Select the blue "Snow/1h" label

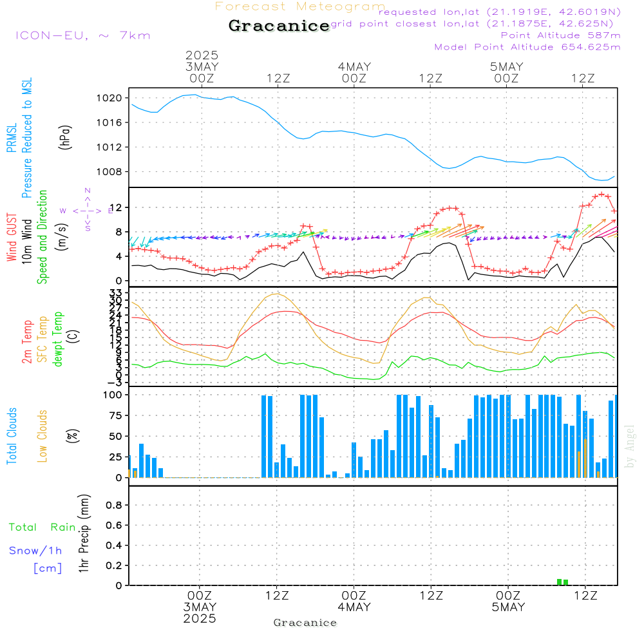[x=35, y=551]
